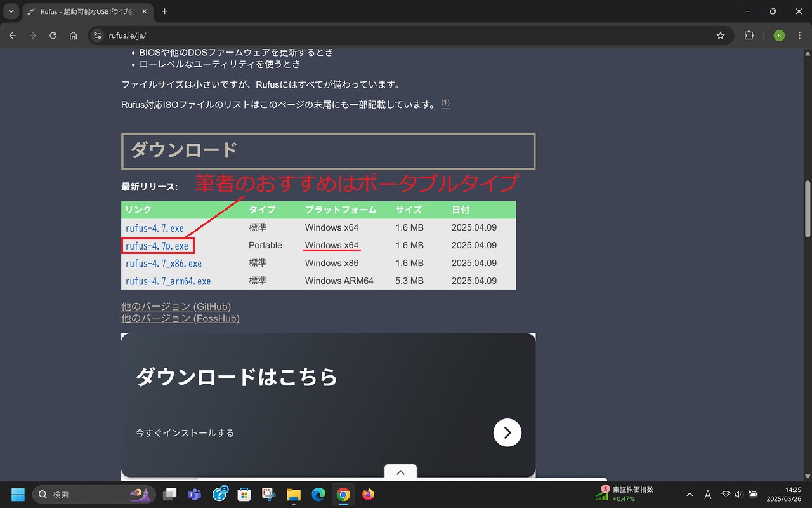Open Microsoft Edge from taskbar
This screenshot has height=508, width=812.
[318, 494]
